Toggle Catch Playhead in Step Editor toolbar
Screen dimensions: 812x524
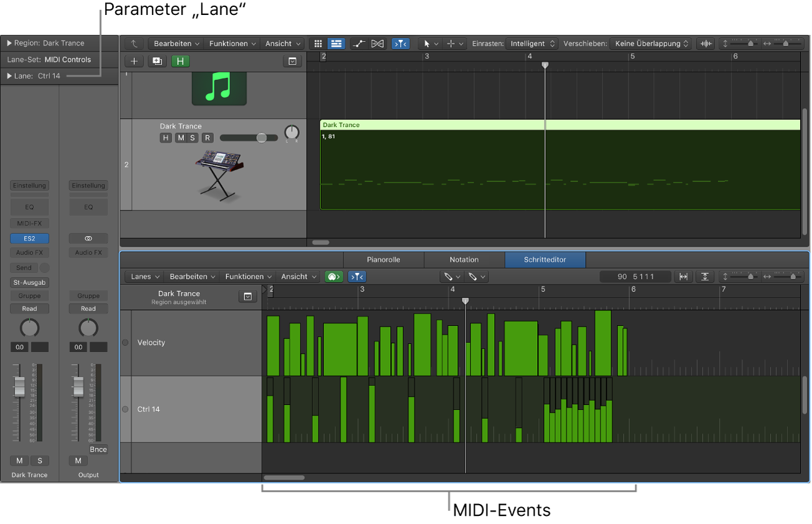357,277
